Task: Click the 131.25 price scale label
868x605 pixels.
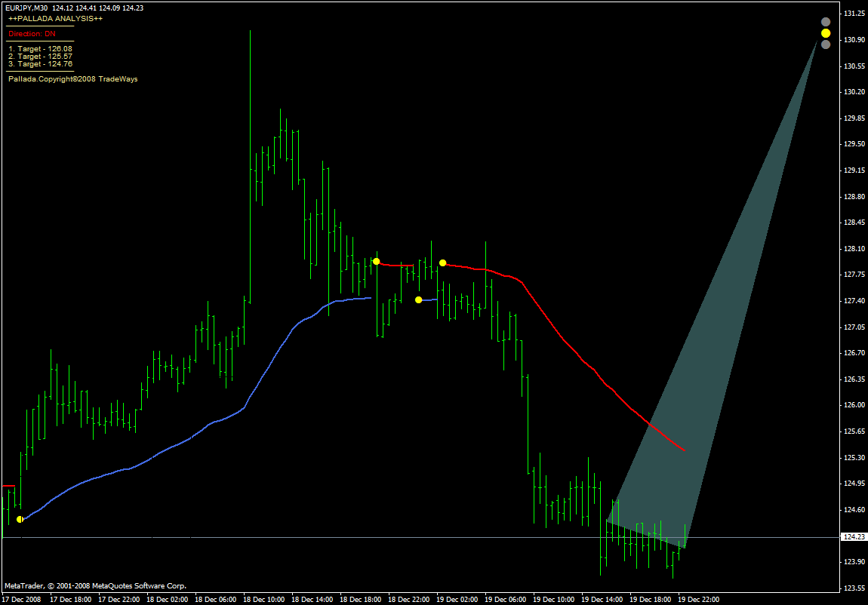Action: tap(854, 14)
